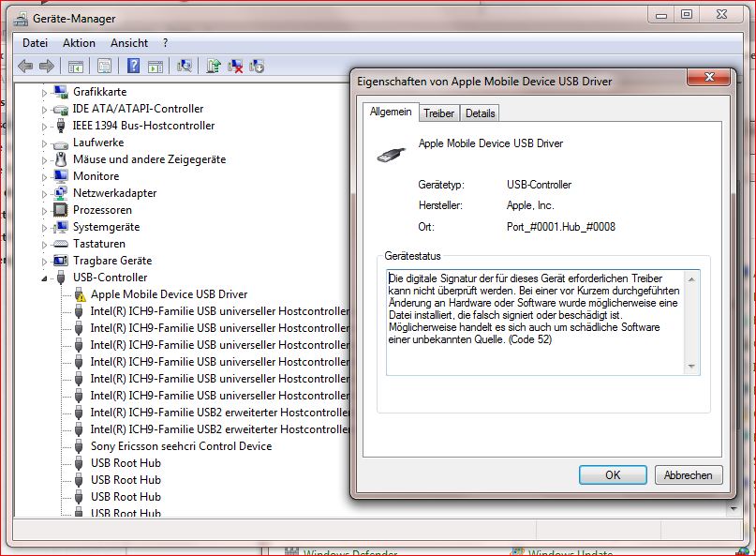Click the warning icon of Apple Mobile Device USB Driver
The image size is (756, 556).
point(80,295)
